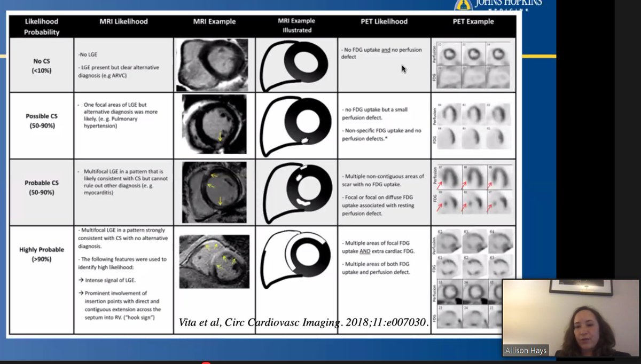Open the Probable CS row MRI example image

214,192
